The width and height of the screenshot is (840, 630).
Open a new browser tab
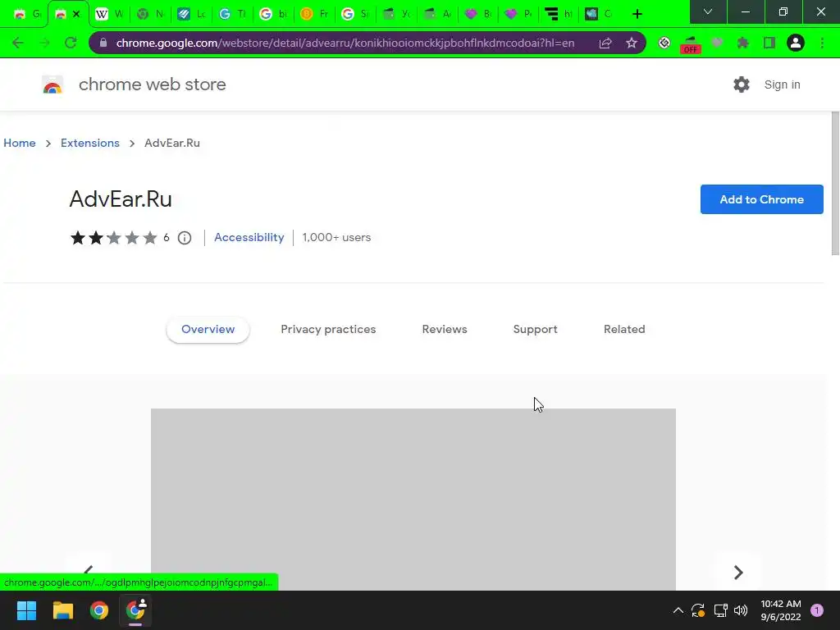637,14
